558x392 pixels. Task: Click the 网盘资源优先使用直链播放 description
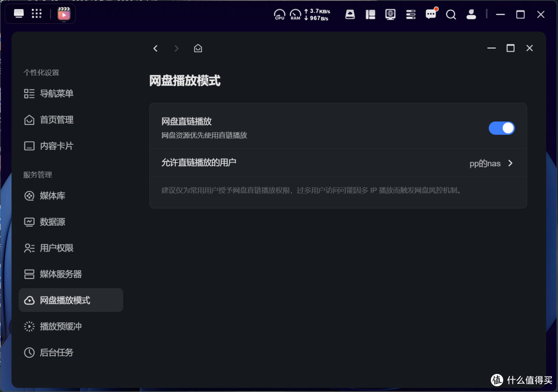204,135
